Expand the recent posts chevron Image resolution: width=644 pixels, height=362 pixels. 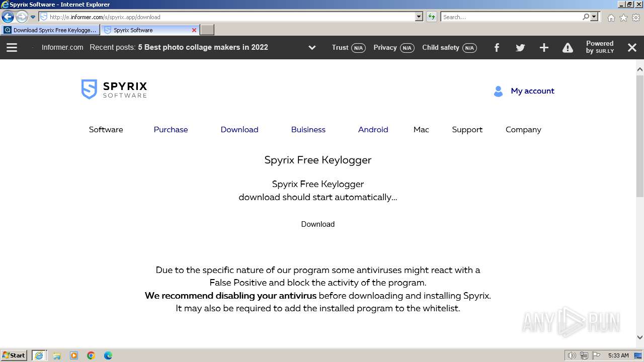pos(312,48)
